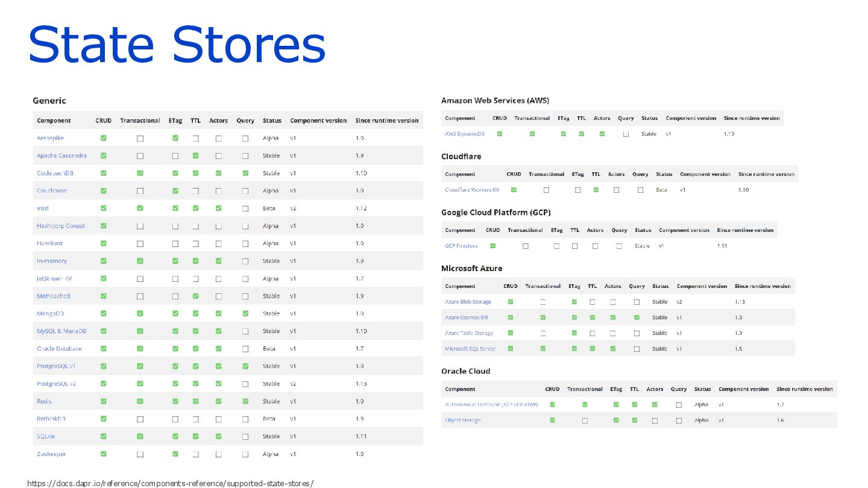Open the Microsoft SQL Server link
Image resolution: width=868 pixels, height=488 pixels.
470,349
